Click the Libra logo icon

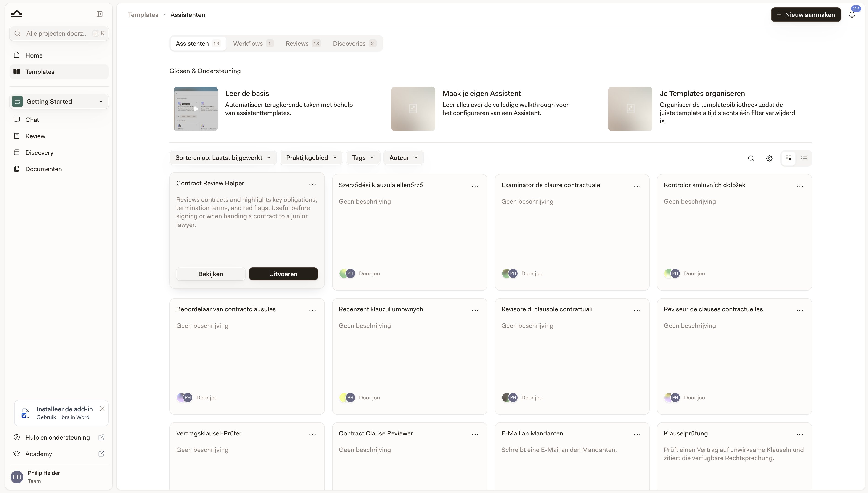(17, 14)
